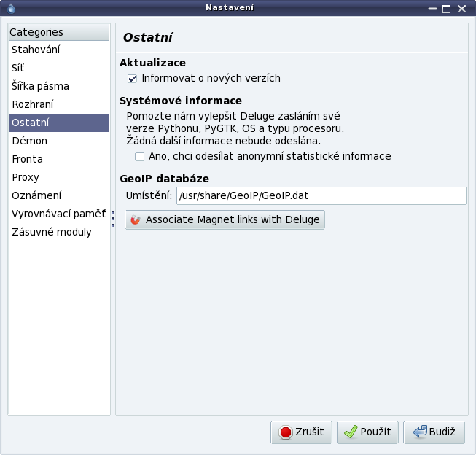Switch to the Fronta category

tap(27, 159)
